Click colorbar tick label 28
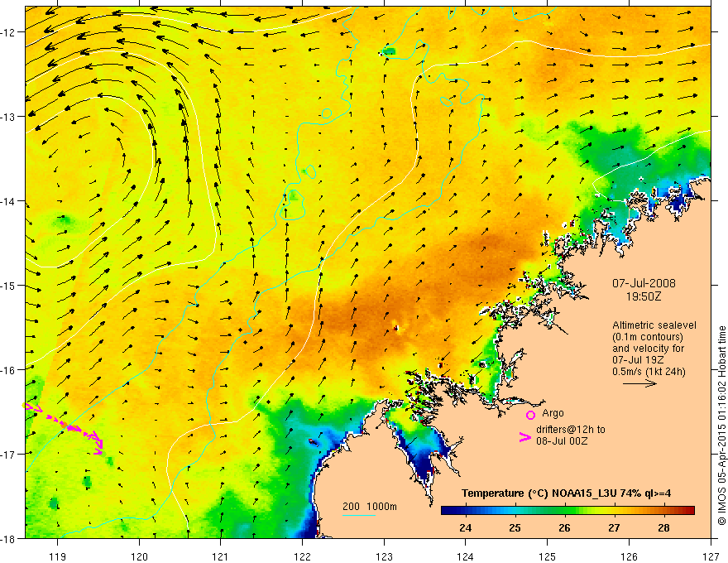The width and height of the screenshot is (728, 563). tap(664, 527)
